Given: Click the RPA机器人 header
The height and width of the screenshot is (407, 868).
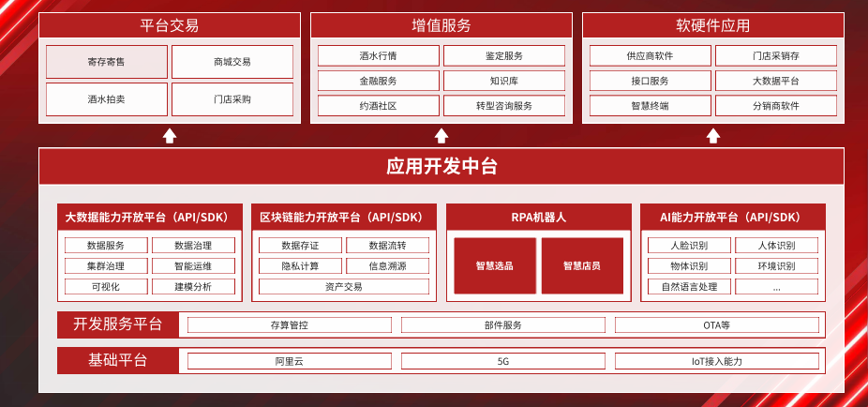Looking at the screenshot, I should tap(539, 217).
